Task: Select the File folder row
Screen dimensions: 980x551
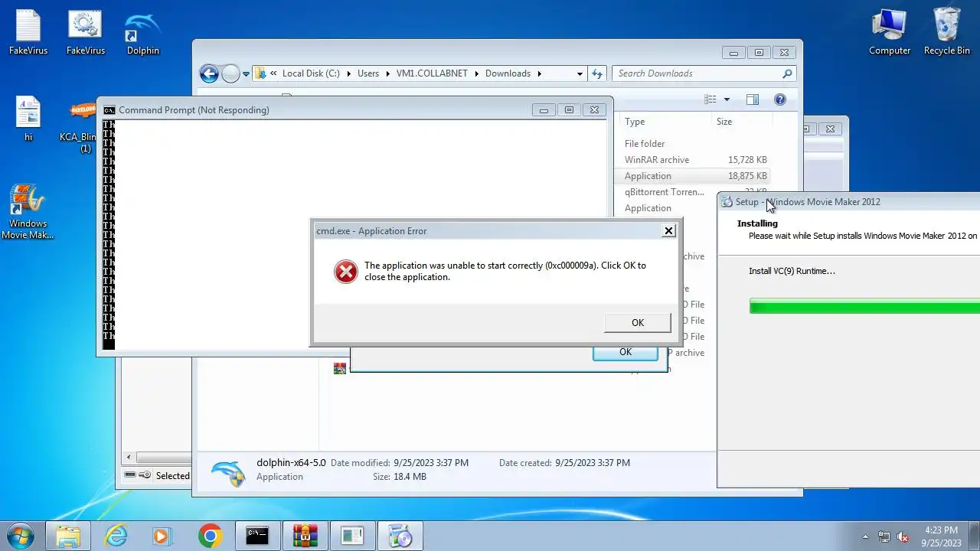Action: [x=645, y=143]
